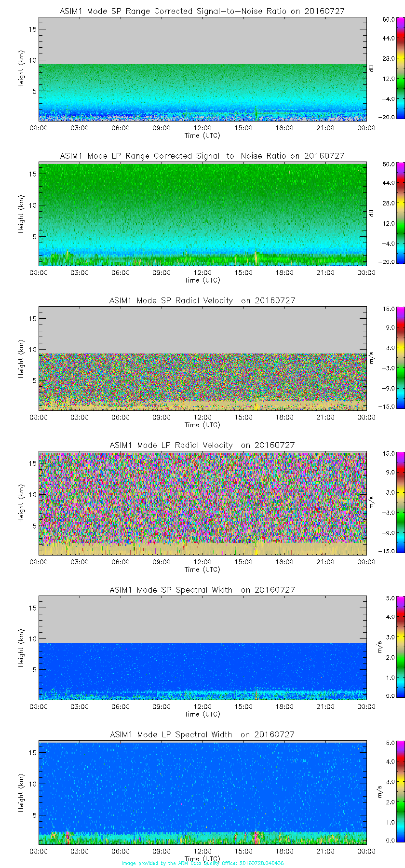
Task: Click the 60.0 label on LP Signal-to-Noise color bar
Action: [389, 164]
